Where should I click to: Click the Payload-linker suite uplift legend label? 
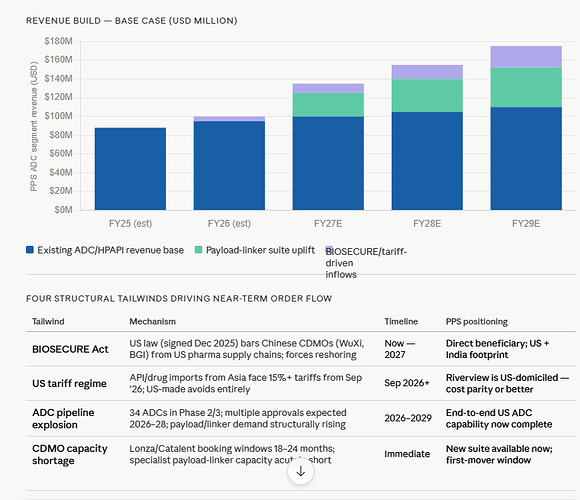point(260,250)
